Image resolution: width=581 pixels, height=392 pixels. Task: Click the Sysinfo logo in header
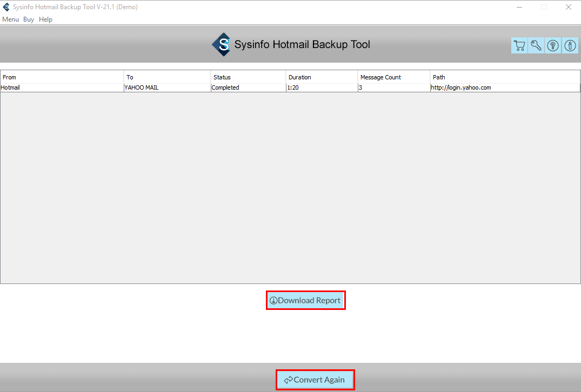(x=221, y=44)
